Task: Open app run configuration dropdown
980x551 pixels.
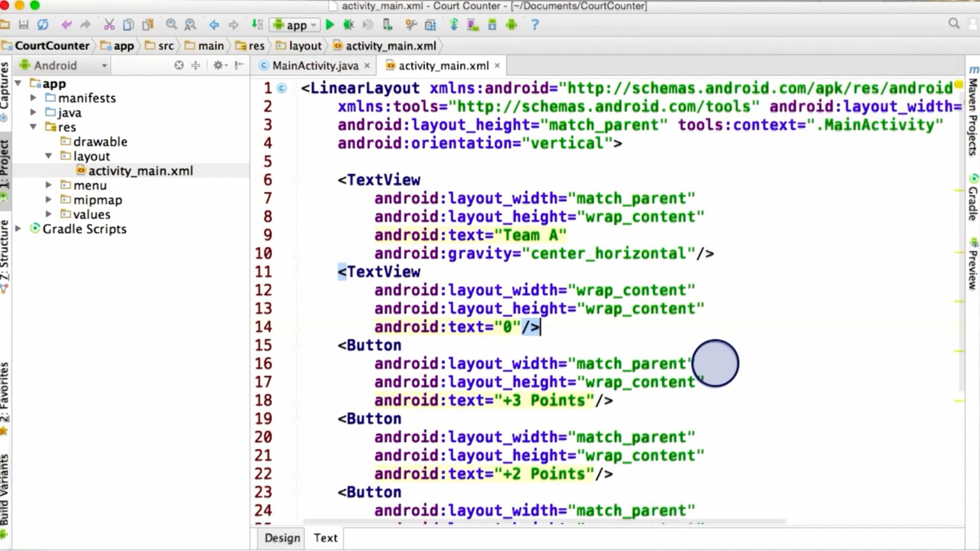Action: pos(295,24)
